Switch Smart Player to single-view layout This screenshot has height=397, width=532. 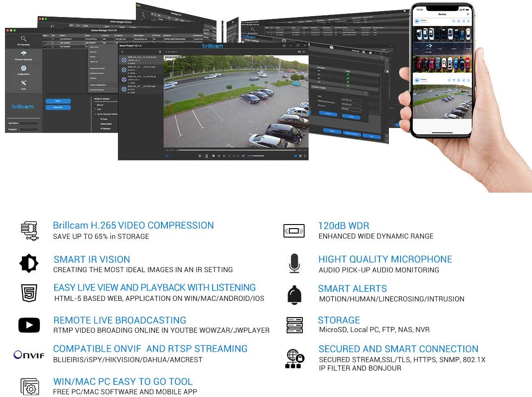click(296, 156)
